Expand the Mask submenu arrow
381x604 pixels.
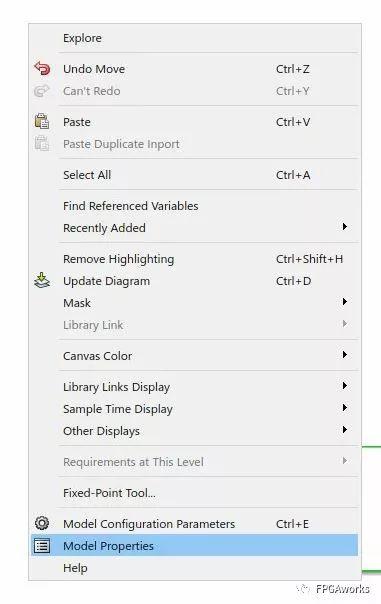pos(345,302)
